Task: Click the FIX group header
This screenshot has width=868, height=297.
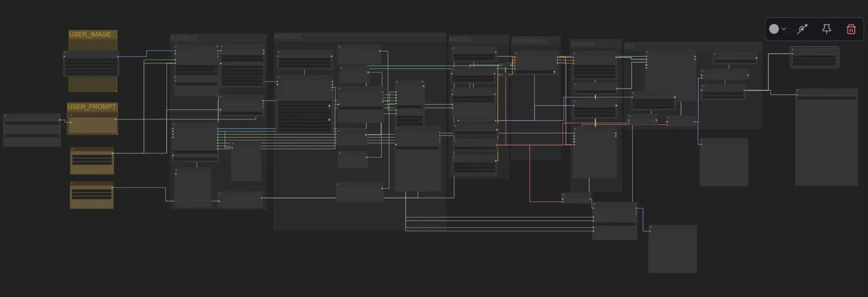Action: click(x=630, y=46)
